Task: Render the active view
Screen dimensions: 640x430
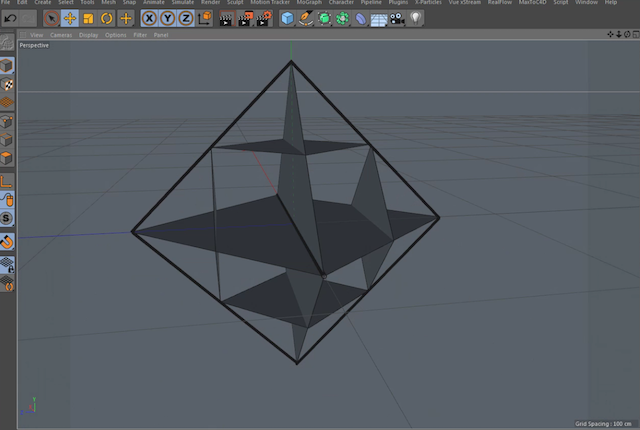Action: click(226, 18)
